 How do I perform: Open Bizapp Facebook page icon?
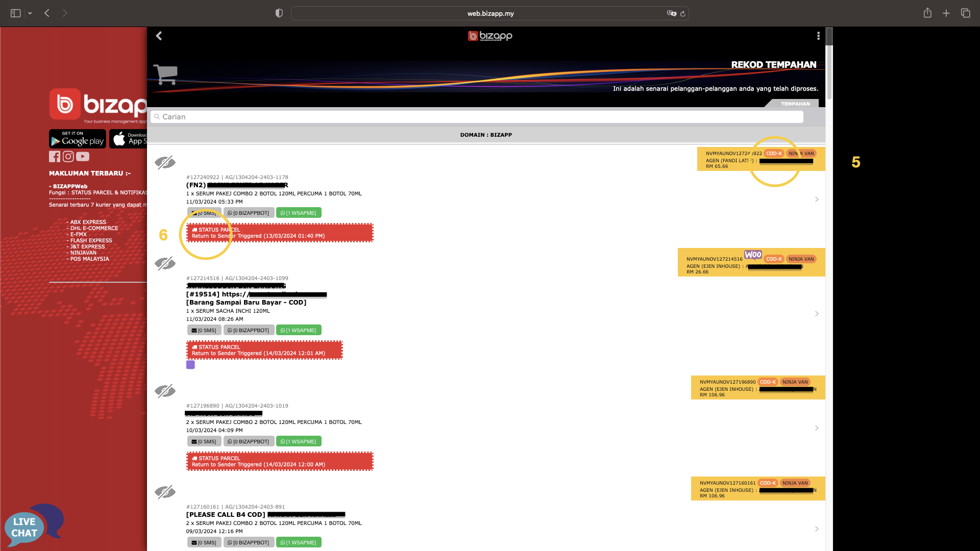[55, 157]
